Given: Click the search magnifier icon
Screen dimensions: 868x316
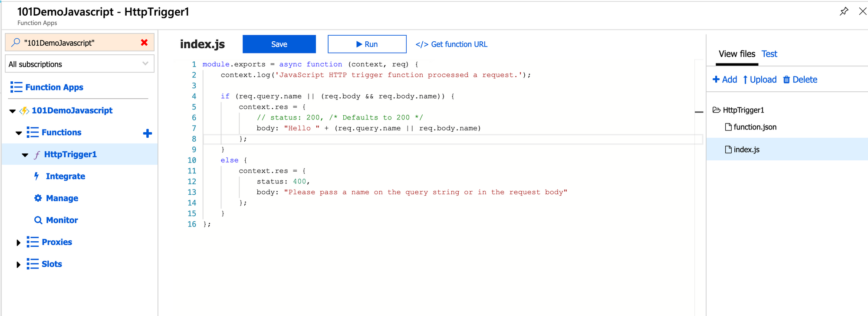Looking at the screenshot, I should [16, 43].
